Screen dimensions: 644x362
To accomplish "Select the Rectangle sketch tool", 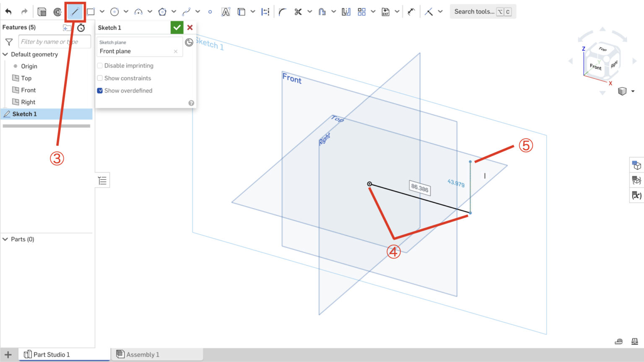I will pos(90,11).
